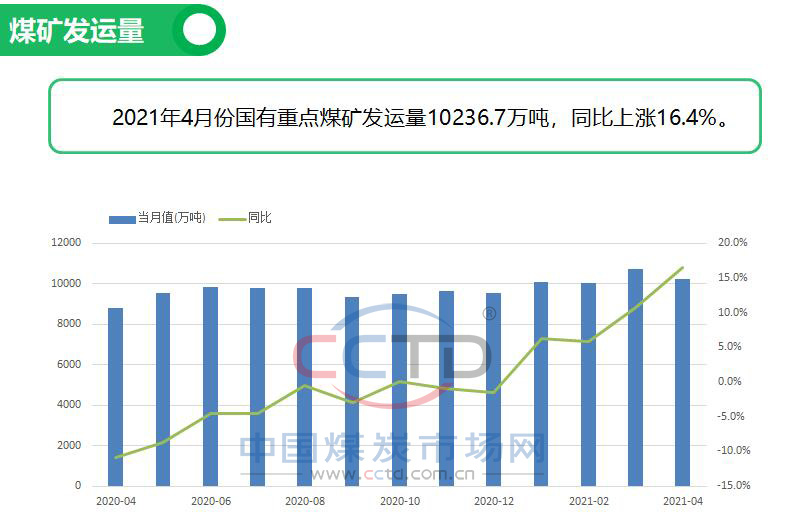
Task: Select the 当月值(万吨) legend label
Action: 171,218
